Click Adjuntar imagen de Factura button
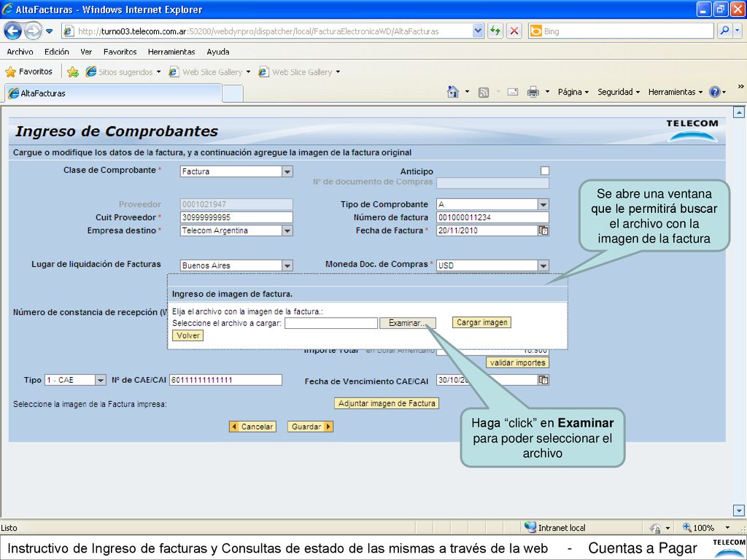Image resolution: width=747 pixels, height=560 pixels. tap(387, 403)
